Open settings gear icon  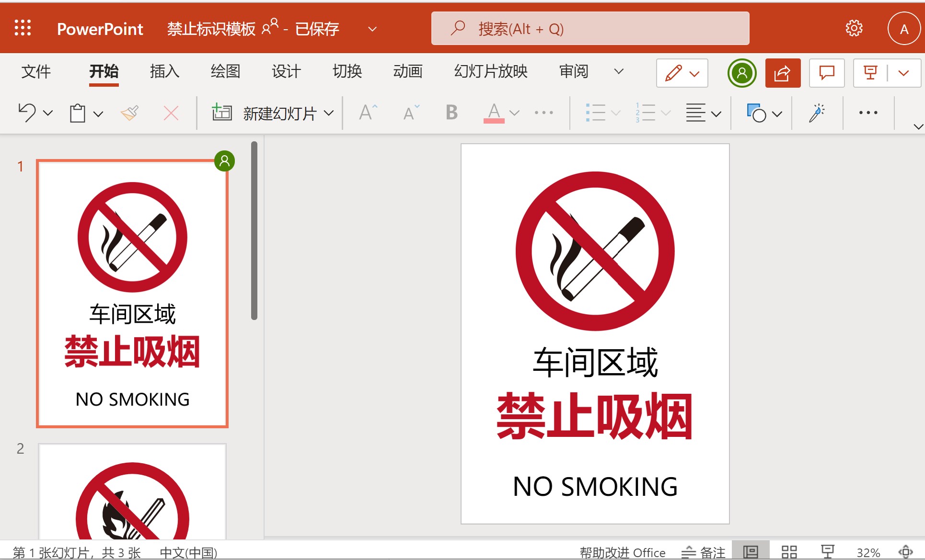(854, 28)
